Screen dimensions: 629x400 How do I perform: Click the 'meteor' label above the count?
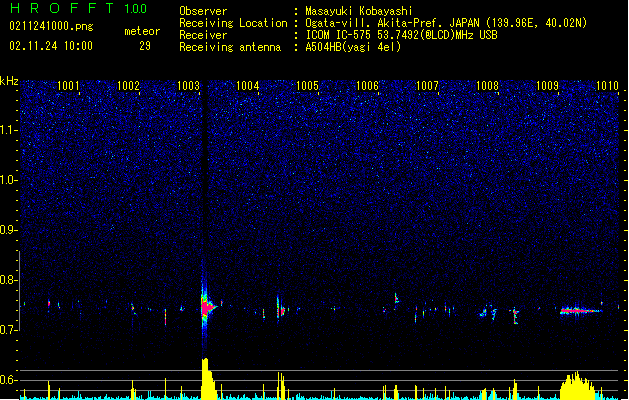point(142,31)
